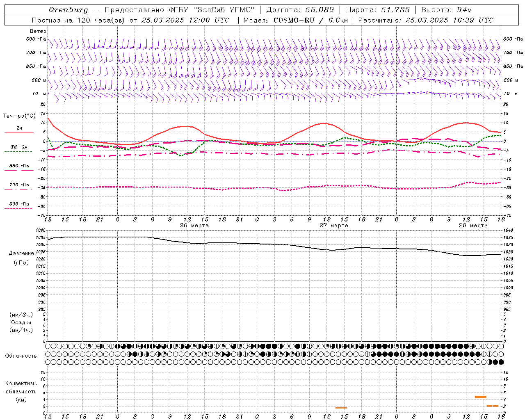Click the orange convective bar on 27 марта

click(341, 408)
